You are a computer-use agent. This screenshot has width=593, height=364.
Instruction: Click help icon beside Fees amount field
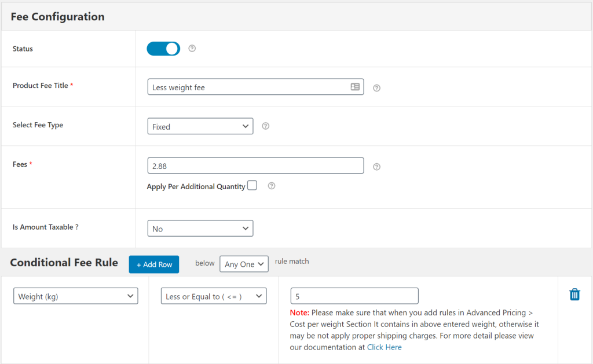point(376,167)
